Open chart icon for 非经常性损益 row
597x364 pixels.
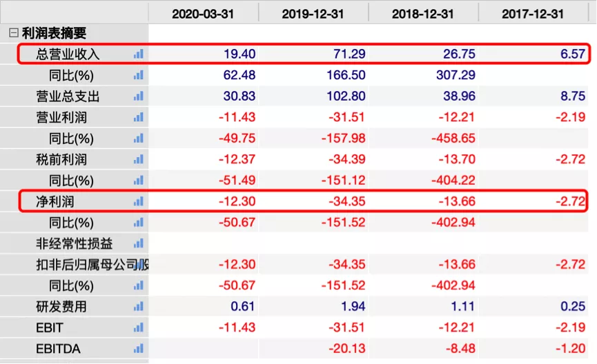139,243
